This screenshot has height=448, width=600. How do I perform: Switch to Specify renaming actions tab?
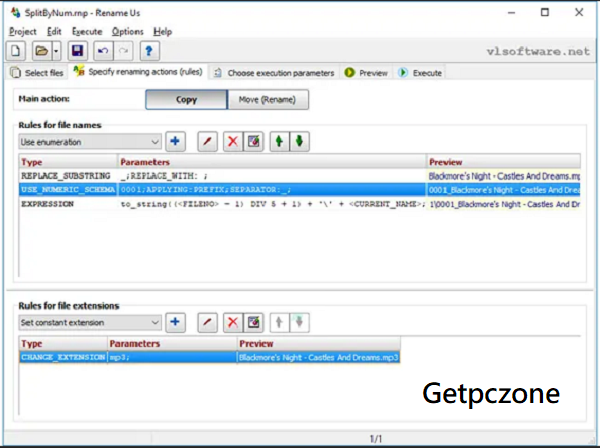tap(138, 72)
